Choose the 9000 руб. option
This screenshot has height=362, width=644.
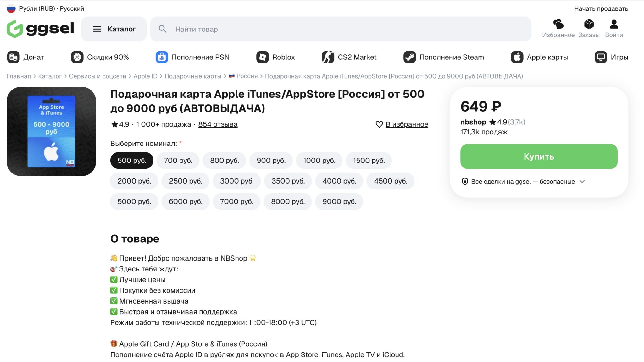point(339,201)
